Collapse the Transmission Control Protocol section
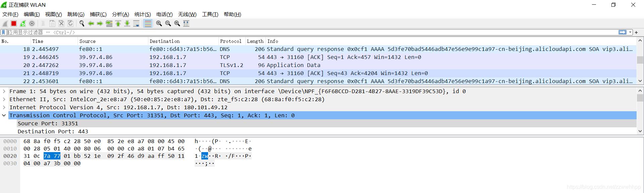This screenshot has width=644, height=193. [x=4, y=115]
